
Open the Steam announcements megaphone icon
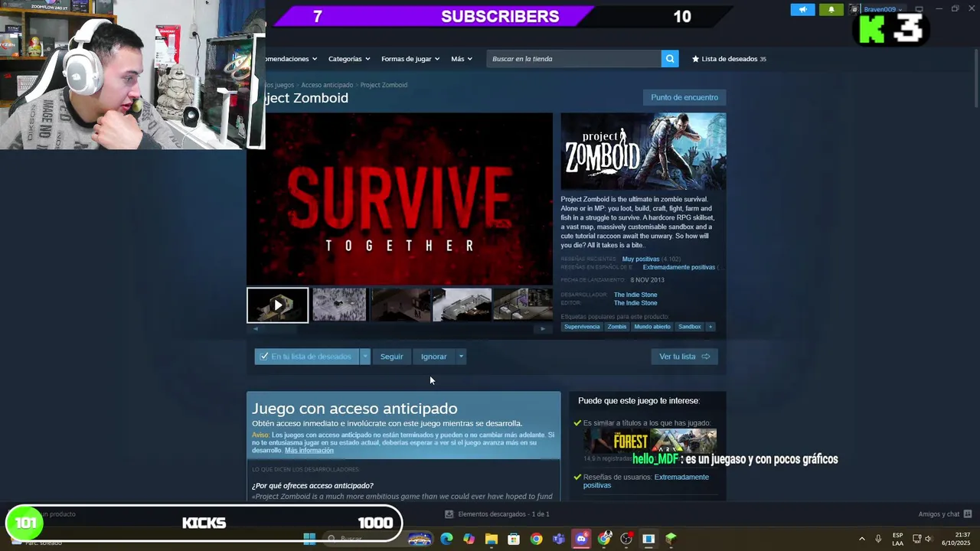pyautogui.click(x=802, y=9)
